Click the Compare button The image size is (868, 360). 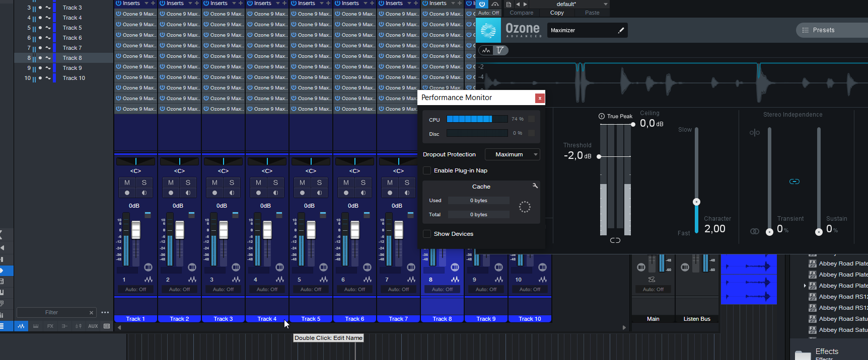point(522,13)
